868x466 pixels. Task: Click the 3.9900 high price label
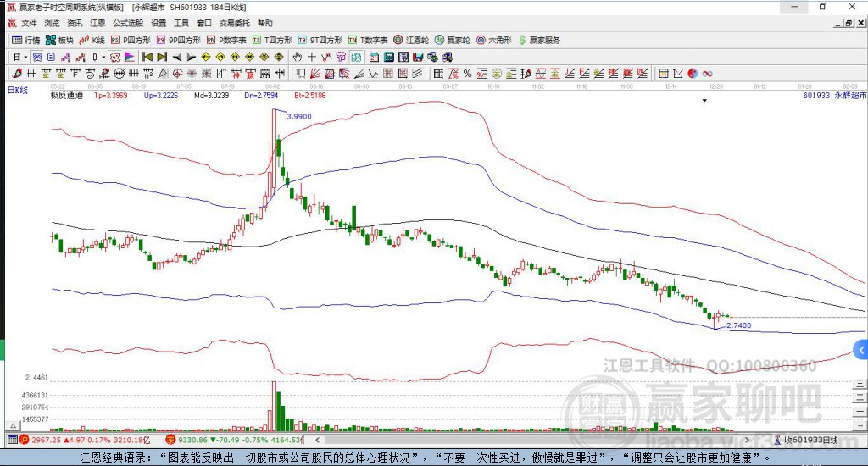tap(299, 116)
